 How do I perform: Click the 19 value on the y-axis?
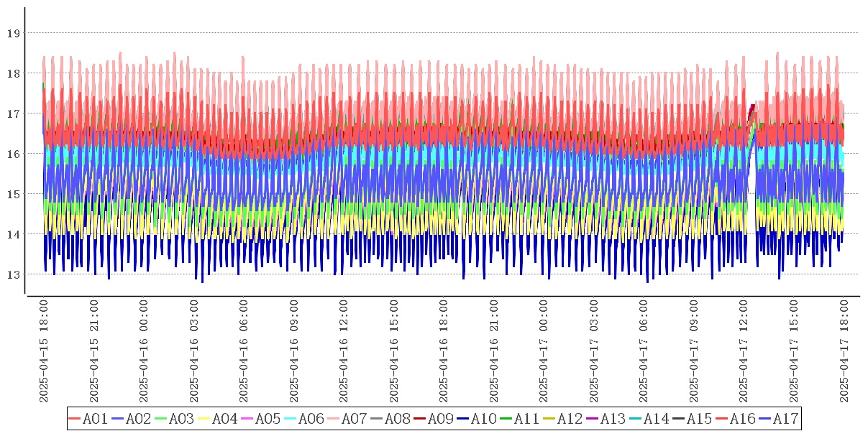pyautogui.click(x=13, y=33)
